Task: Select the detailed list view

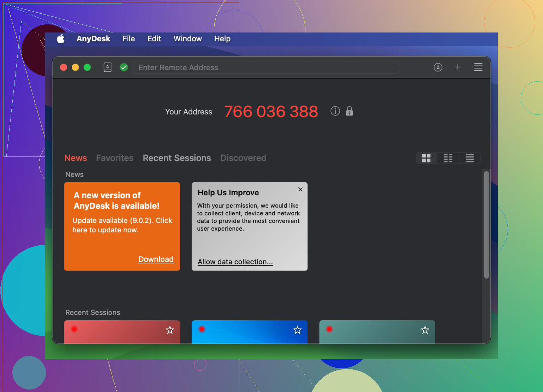Action: [x=470, y=158]
